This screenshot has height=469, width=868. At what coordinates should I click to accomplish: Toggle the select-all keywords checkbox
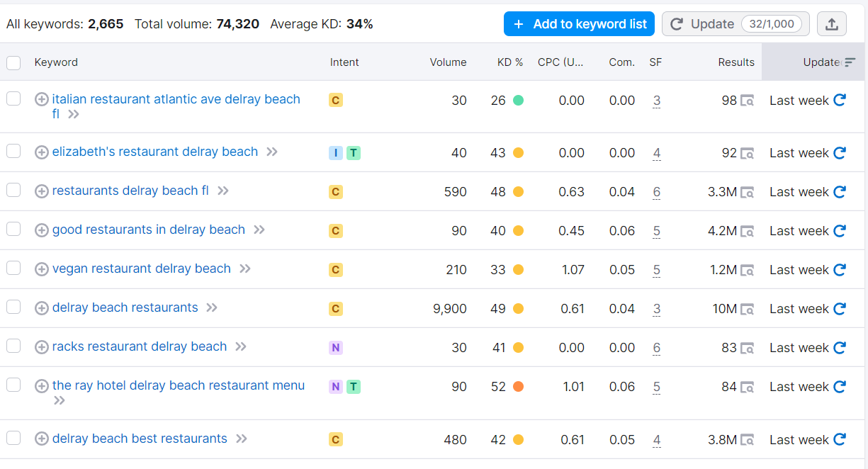click(x=13, y=62)
